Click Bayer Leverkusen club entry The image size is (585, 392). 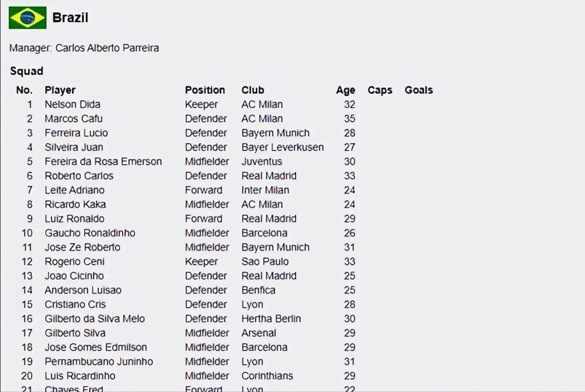pyautogui.click(x=282, y=147)
